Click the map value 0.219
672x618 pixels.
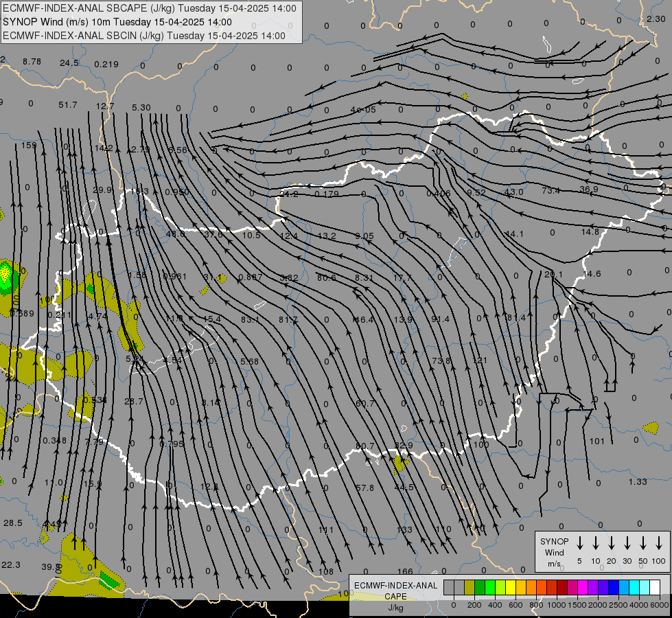[x=106, y=65]
